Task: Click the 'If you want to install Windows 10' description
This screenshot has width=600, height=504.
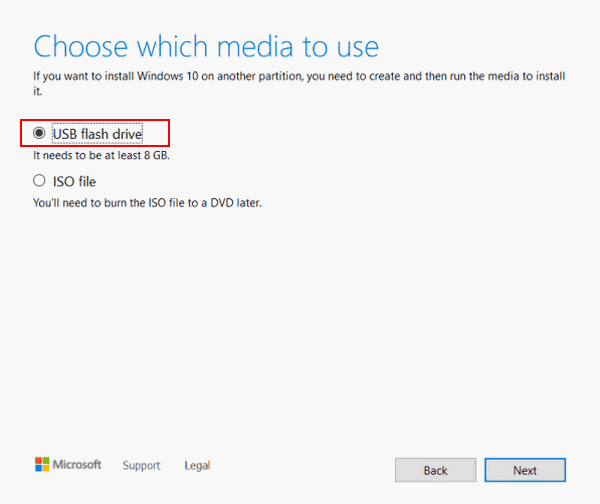Action: (x=299, y=83)
